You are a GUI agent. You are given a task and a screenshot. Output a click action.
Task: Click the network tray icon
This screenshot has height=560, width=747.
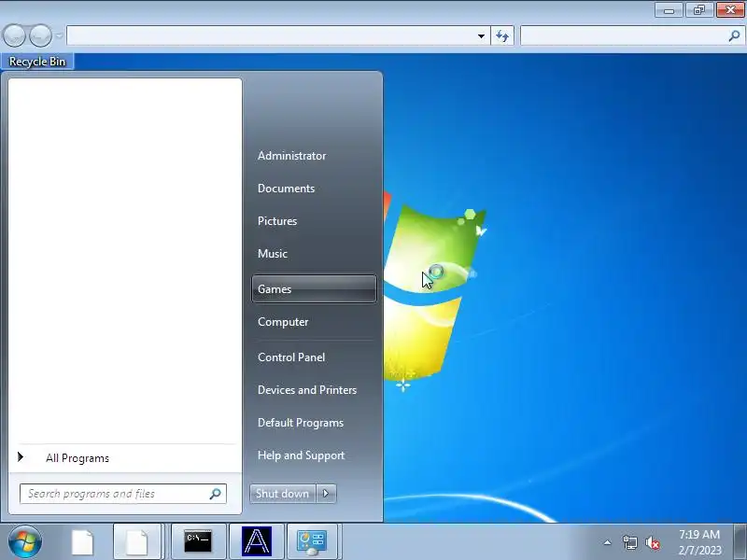coord(629,542)
